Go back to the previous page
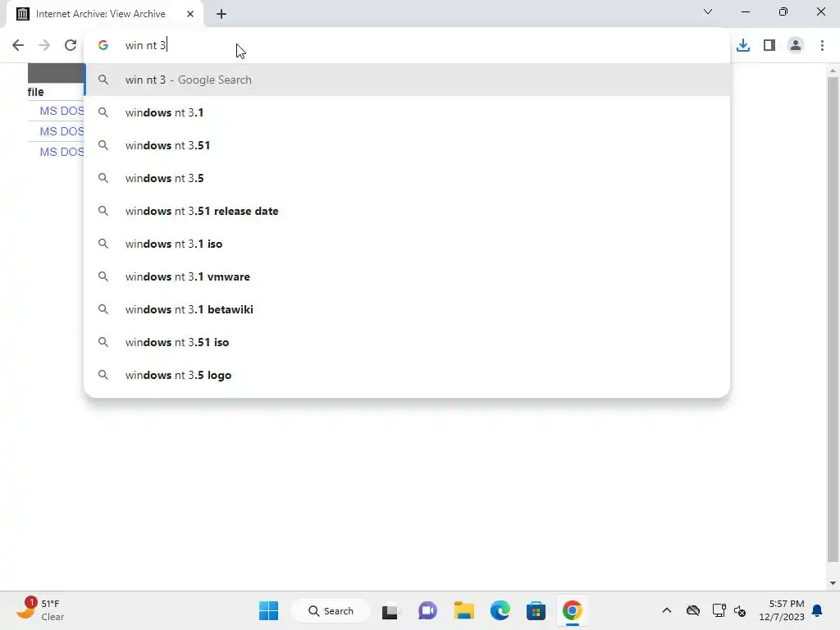 tap(18, 46)
